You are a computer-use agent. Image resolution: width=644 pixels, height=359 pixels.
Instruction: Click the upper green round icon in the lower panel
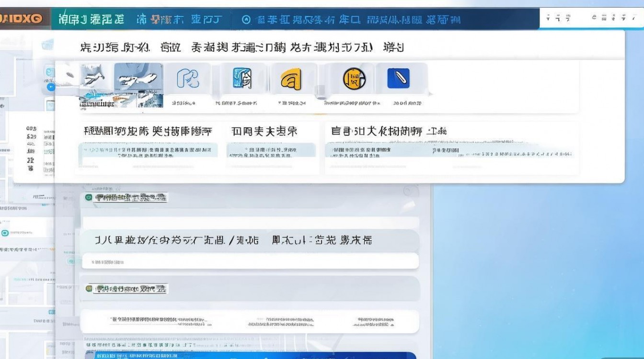click(89, 197)
